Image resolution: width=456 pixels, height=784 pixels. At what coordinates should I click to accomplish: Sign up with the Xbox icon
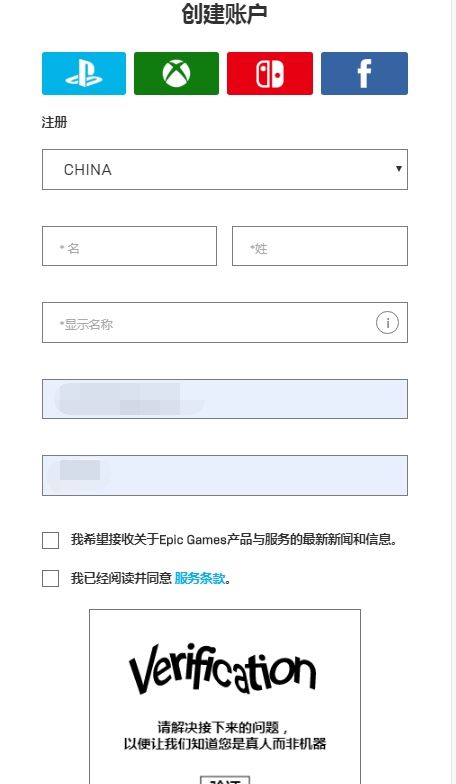176,74
